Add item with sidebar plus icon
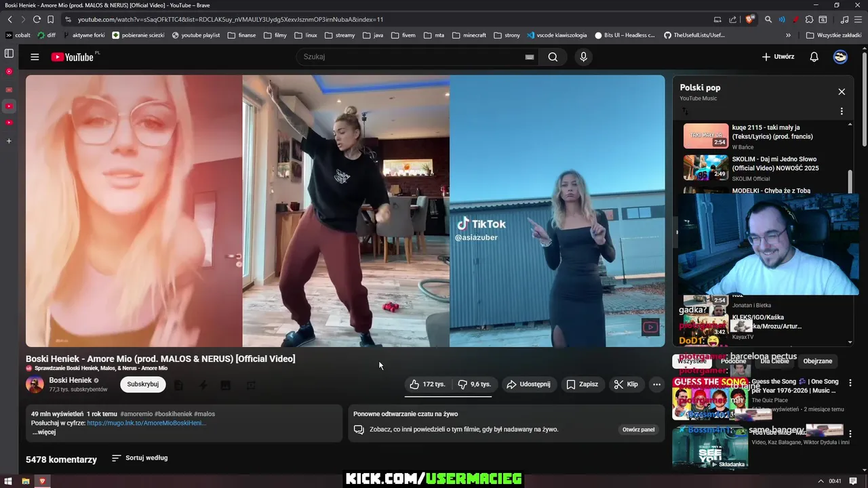 (9, 141)
